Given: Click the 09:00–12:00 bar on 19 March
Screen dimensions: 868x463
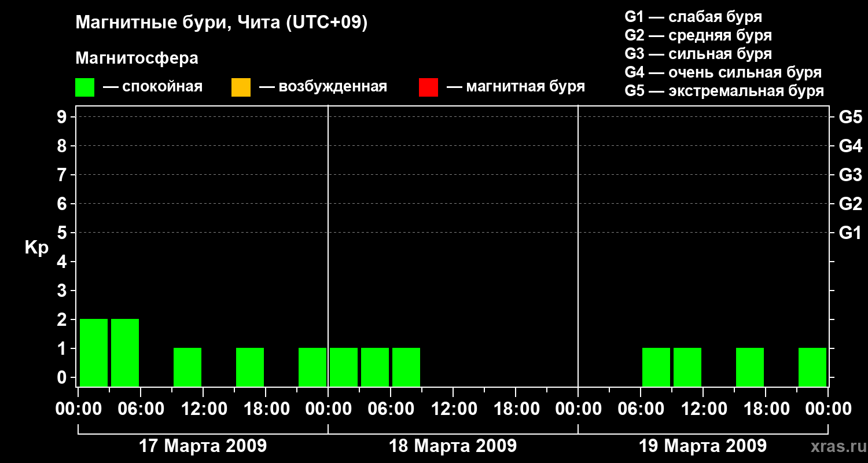Looking at the screenshot, I should tap(687, 367).
